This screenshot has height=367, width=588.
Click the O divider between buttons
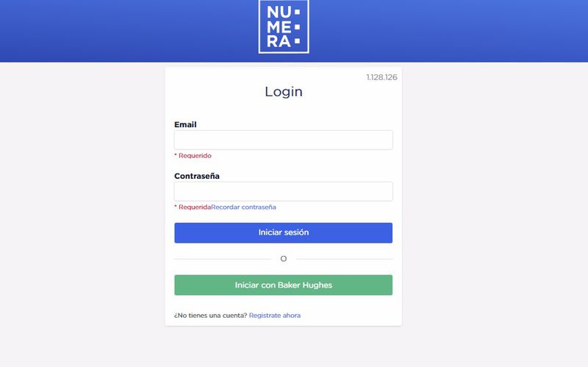(284, 259)
